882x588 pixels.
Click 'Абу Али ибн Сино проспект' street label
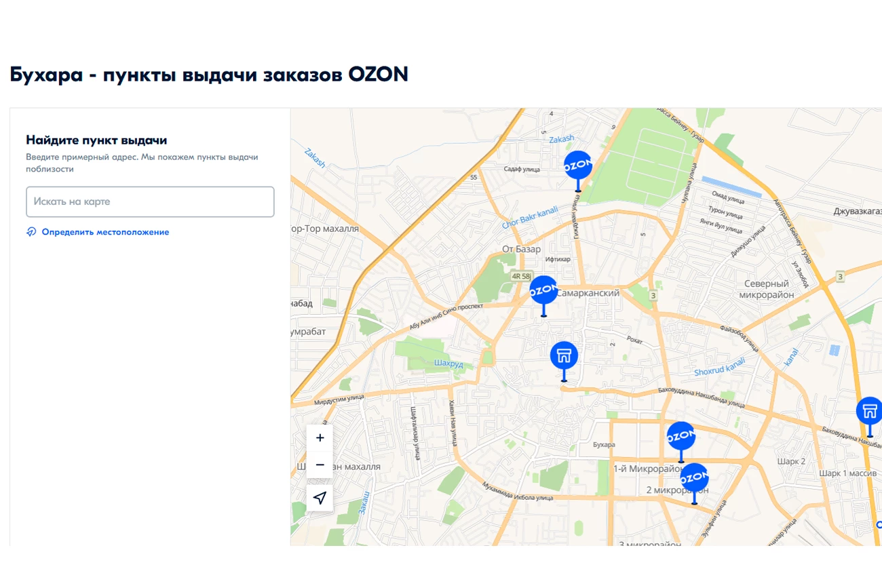[x=446, y=317]
